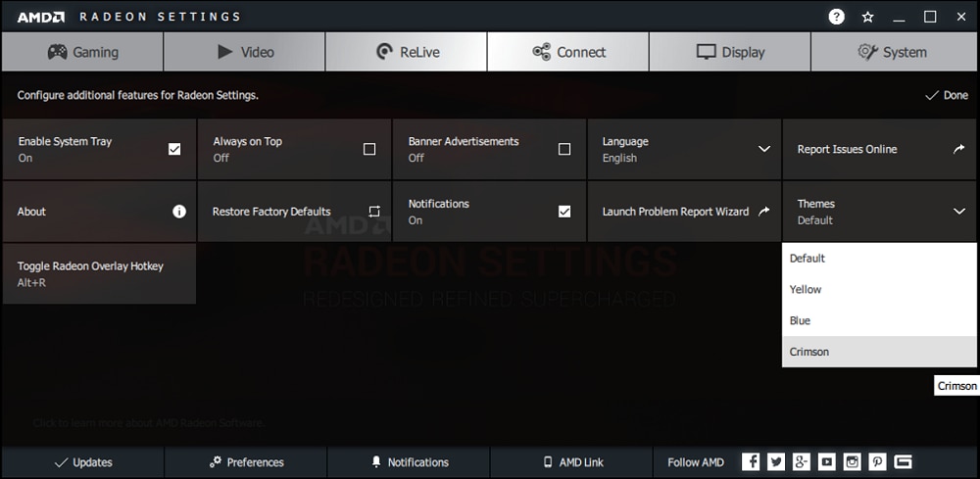Click the Report Issues Online arrow icon
Screen dimensions: 980x479
(958, 149)
